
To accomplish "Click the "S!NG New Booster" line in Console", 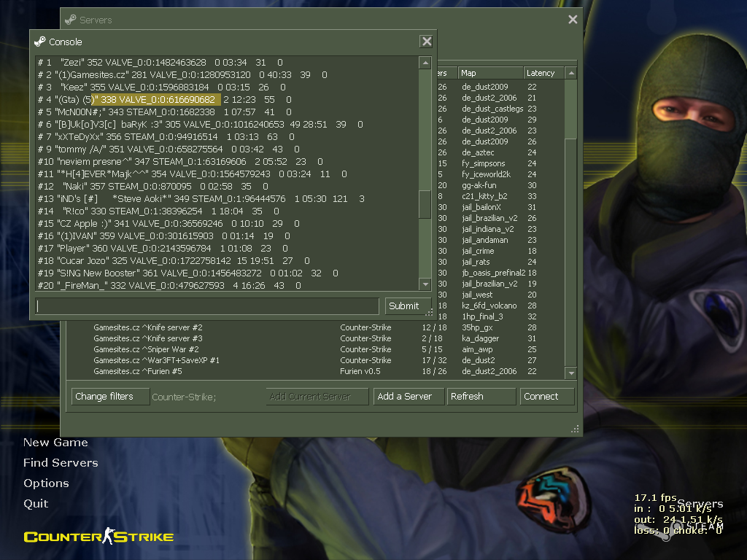I will pos(188,273).
